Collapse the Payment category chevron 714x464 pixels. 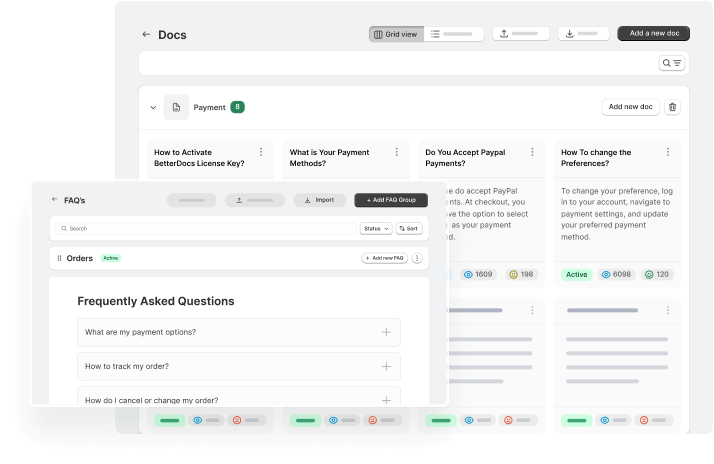[153, 107]
